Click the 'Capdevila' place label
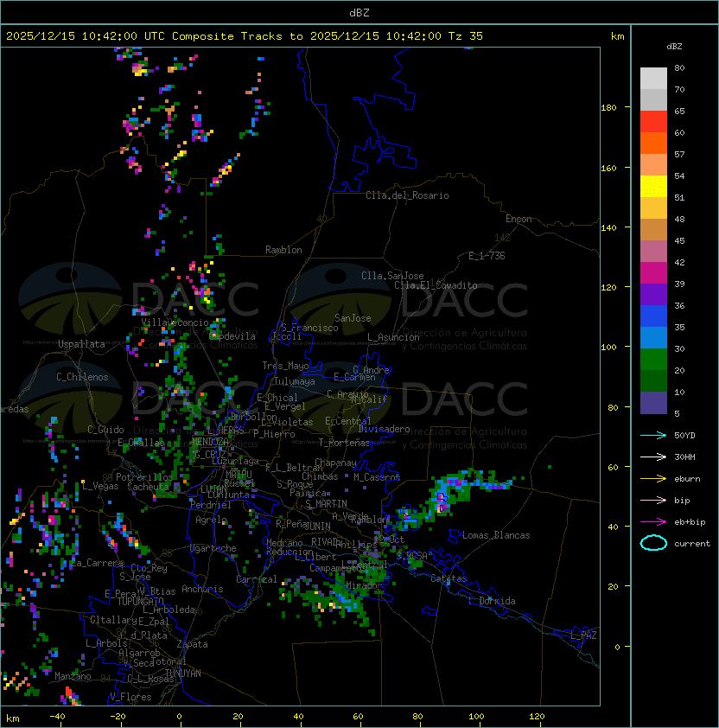The width and height of the screenshot is (719, 728). (x=232, y=336)
